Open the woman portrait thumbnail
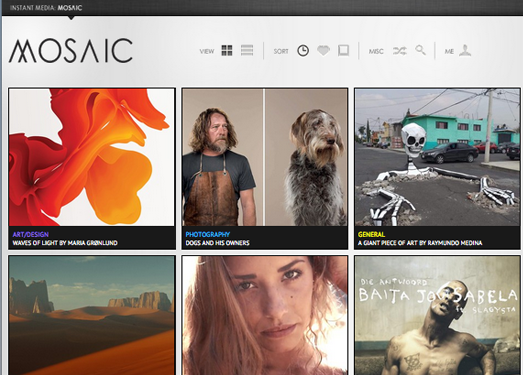 (x=265, y=316)
